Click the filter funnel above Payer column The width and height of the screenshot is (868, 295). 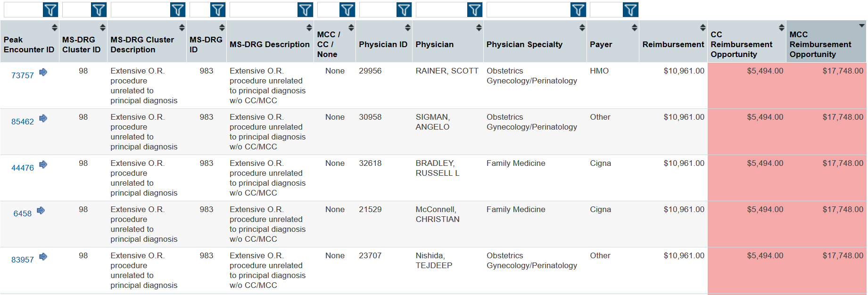click(x=630, y=10)
